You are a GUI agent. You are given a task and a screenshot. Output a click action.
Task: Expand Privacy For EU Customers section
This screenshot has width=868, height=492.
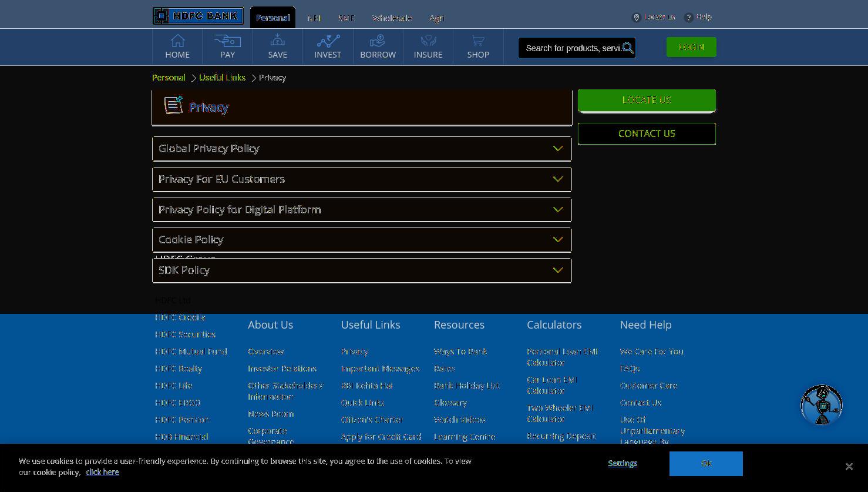[x=362, y=179]
